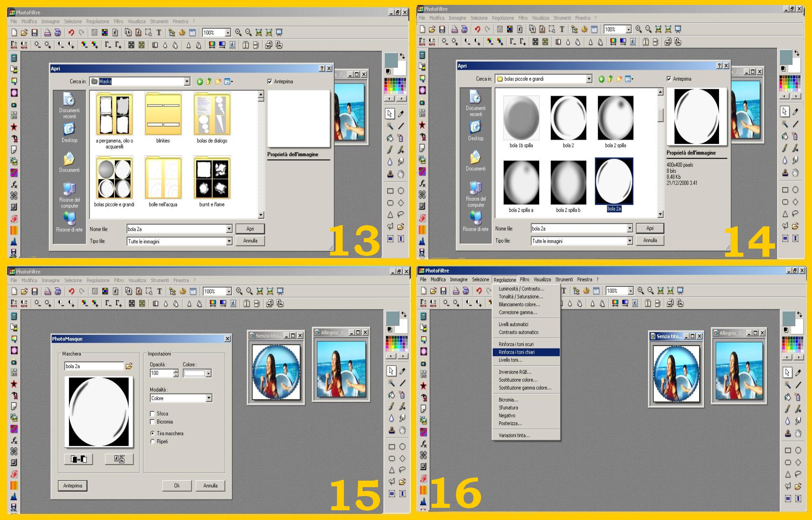The width and height of the screenshot is (812, 520).
Task: Click Documenti recenti in panel 14 sidebar
Action: (475, 103)
